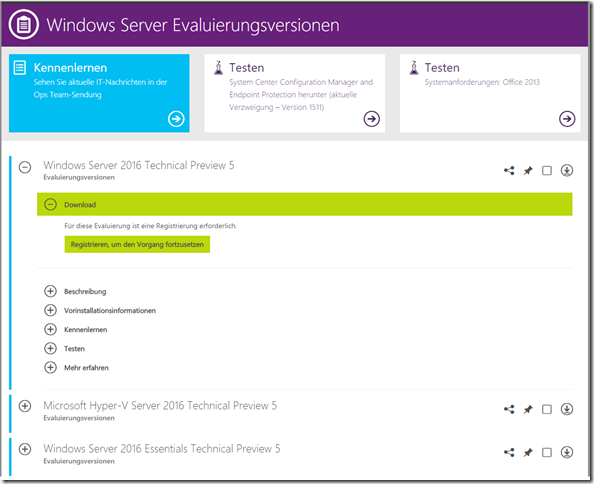
Task: Expand Microsoft Hyper-V Server 2016 Technical Preview 5
Action: [x=25, y=406]
